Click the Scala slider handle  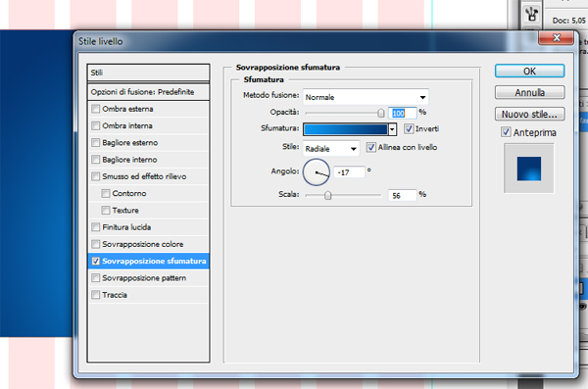coord(327,195)
